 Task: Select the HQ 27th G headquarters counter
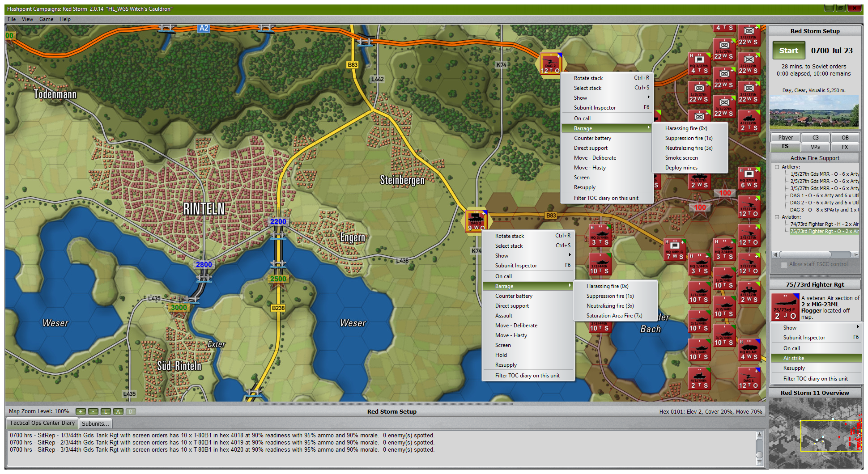[749, 178]
